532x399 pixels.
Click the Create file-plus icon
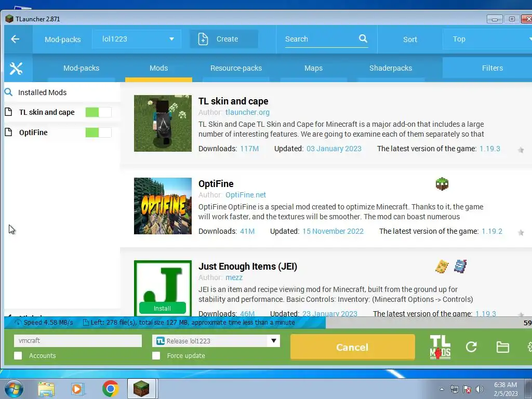tap(203, 39)
